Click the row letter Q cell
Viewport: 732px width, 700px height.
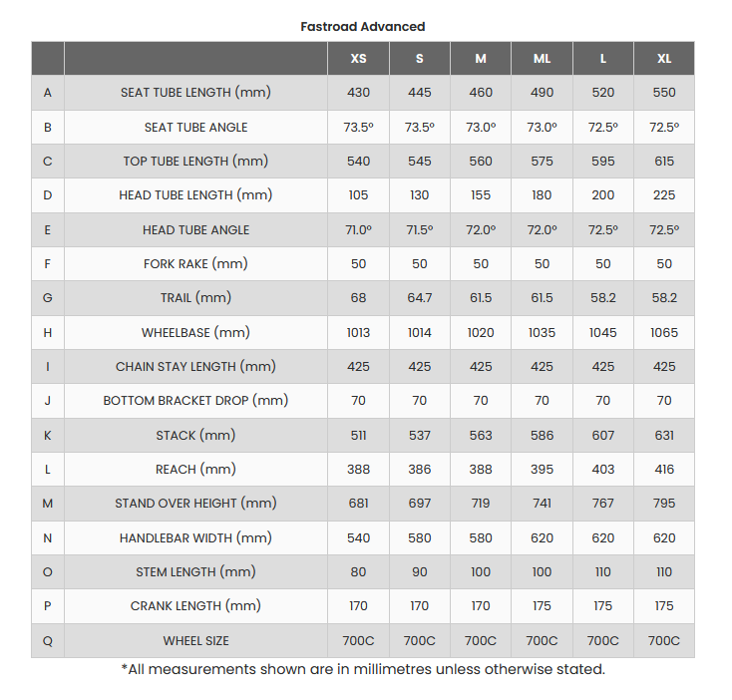pyautogui.click(x=48, y=640)
